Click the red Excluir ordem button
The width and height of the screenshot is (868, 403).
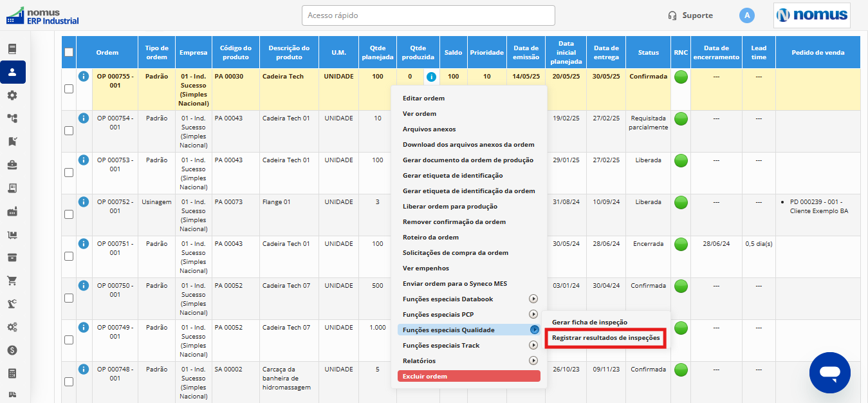[468, 376]
